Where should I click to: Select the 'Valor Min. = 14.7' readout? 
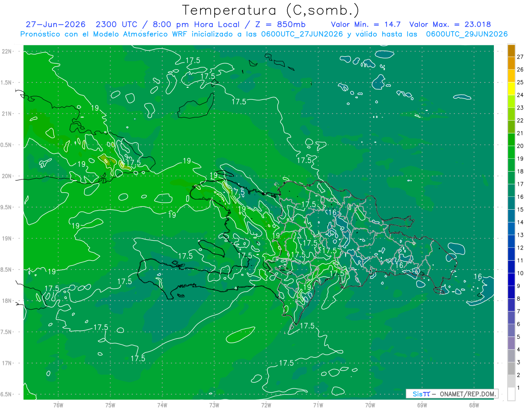point(366,24)
